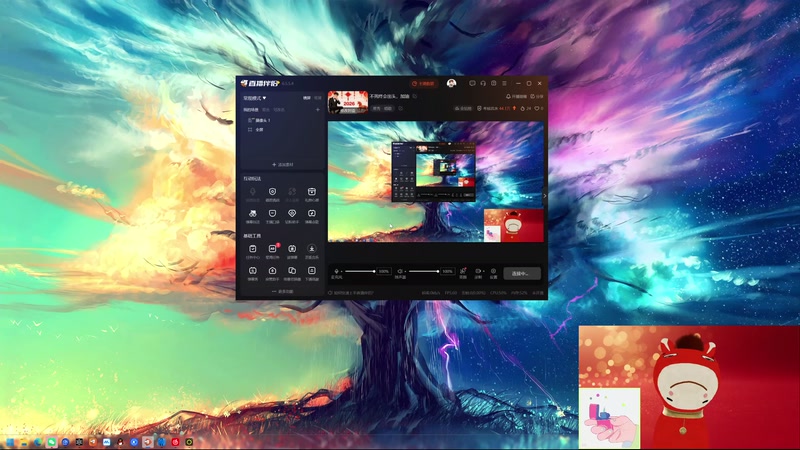Adjust the speaker volume slider
This screenshot has height=450, width=800.
tap(424, 271)
